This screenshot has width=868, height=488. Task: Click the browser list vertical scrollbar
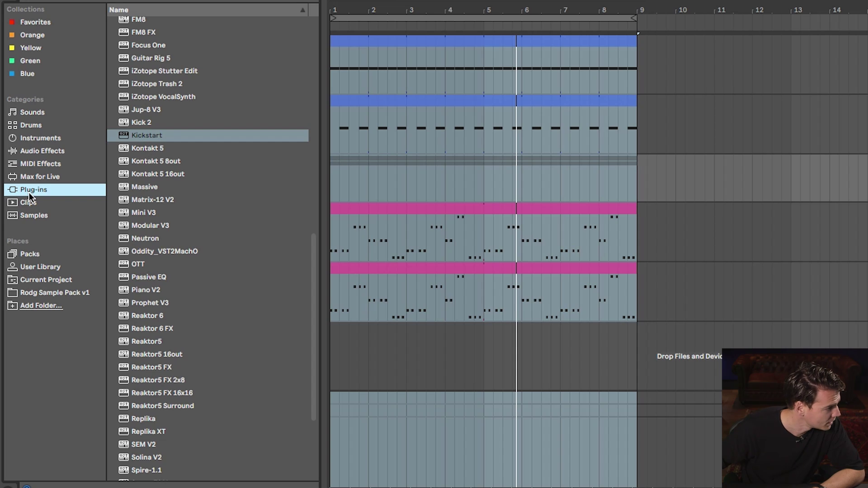tap(313, 327)
